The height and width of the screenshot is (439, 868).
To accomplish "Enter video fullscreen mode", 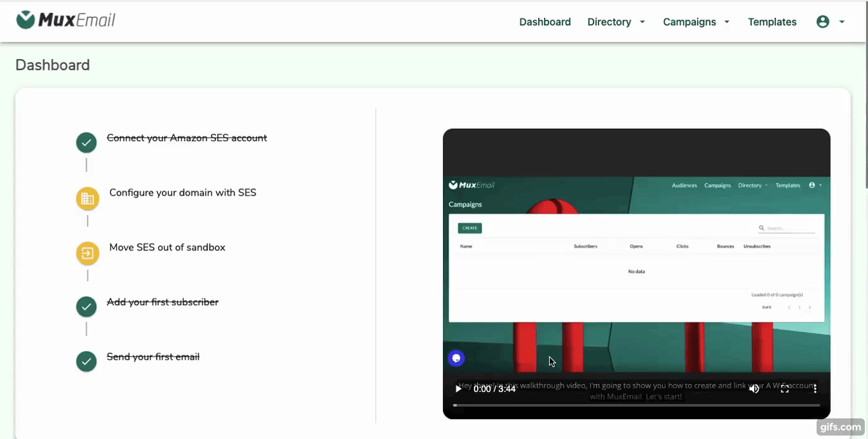I will click(784, 389).
